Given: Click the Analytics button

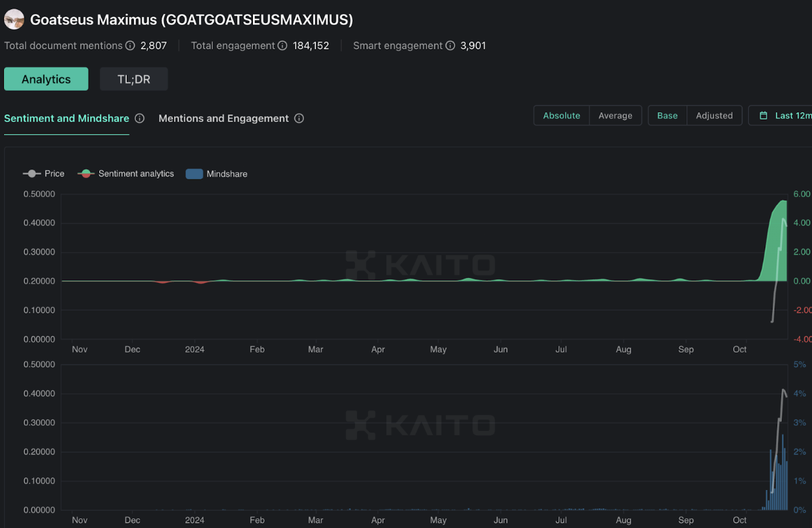Looking at the screenshot, I should coord(46,79).
